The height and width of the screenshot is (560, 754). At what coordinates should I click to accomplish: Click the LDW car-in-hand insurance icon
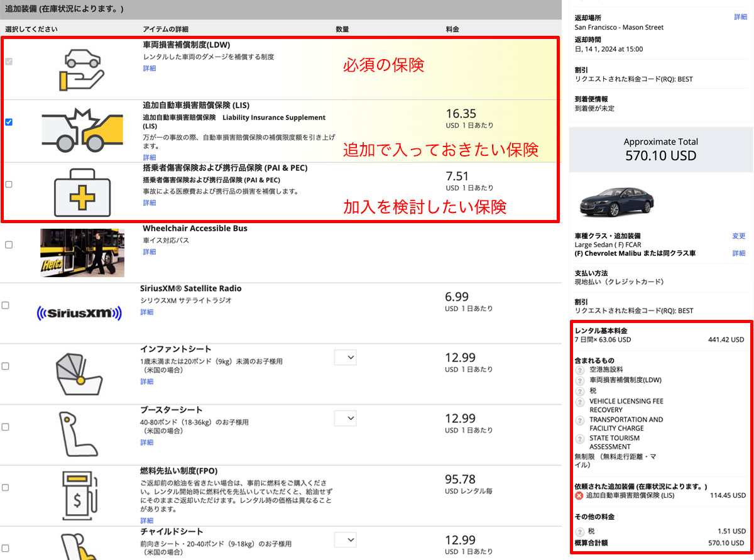(x=82, y=68)
